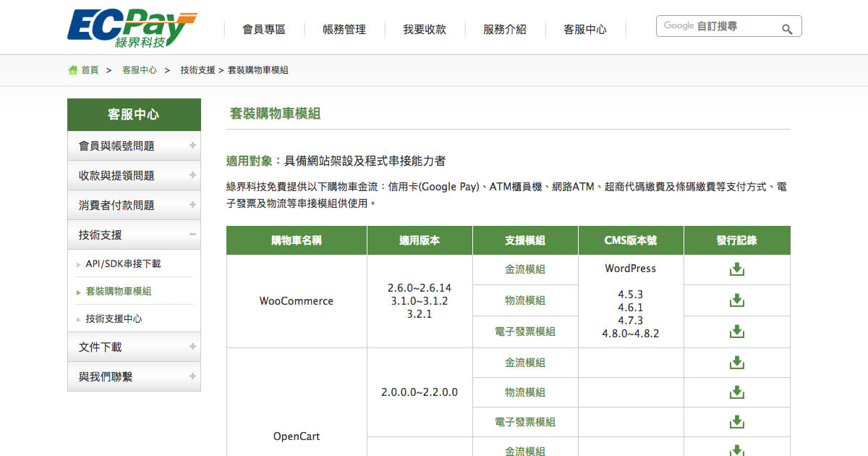Download WooCommerce 物流模組 release record
The image size is (868, 456).
(x=736, y=300)
